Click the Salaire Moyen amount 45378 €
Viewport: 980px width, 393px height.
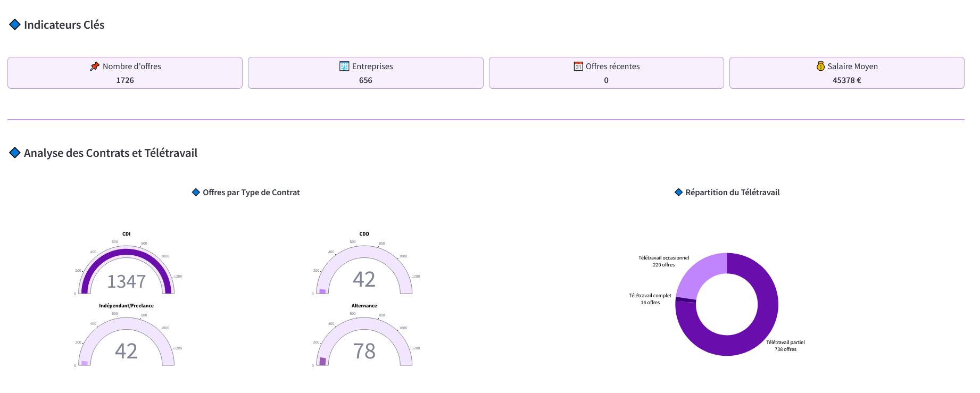[846, 80]
